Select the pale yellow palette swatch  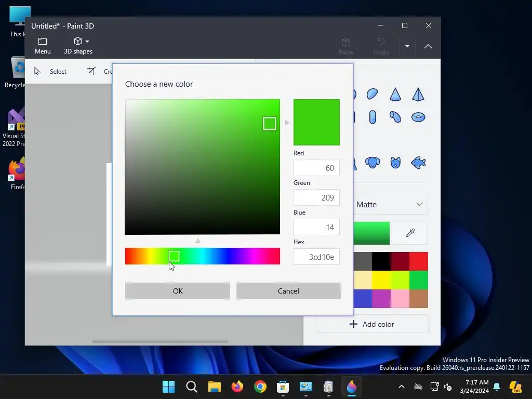tap(363, 280)
